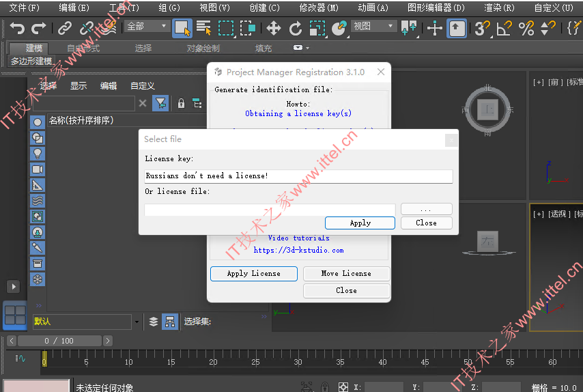Activate the Select and Rotate tool
Viewport: 583px width, 392px height.
tap(296, 28)
